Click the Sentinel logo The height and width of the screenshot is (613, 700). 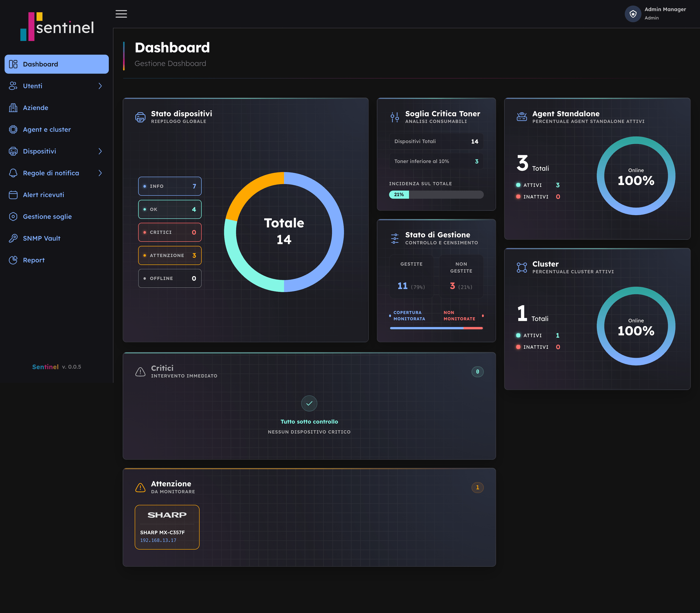pyautogui.click(x=57, y=27)
